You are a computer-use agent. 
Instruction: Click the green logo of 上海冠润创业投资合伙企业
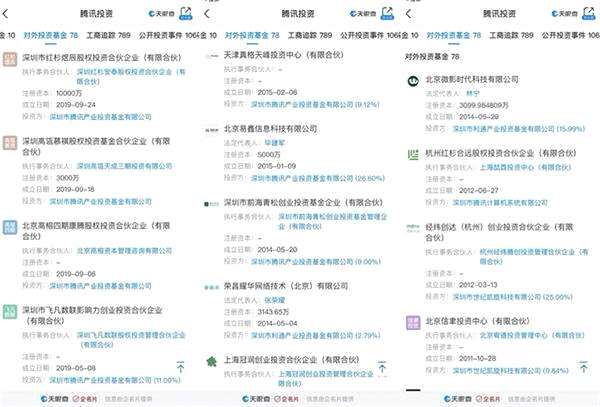point(212,361)
